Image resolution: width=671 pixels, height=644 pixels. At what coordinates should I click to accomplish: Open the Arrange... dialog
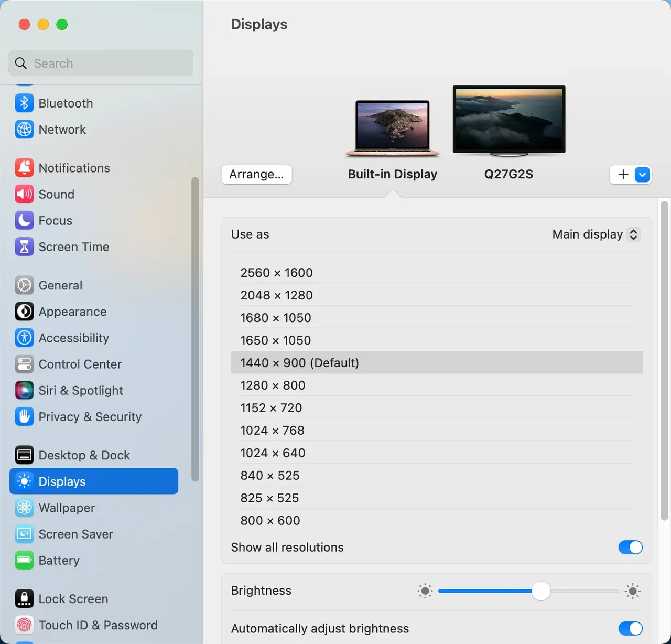[x=256, y=175]
